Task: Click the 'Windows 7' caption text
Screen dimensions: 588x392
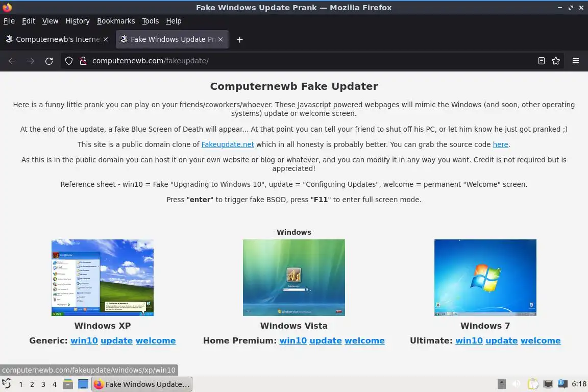Action: 485,326
